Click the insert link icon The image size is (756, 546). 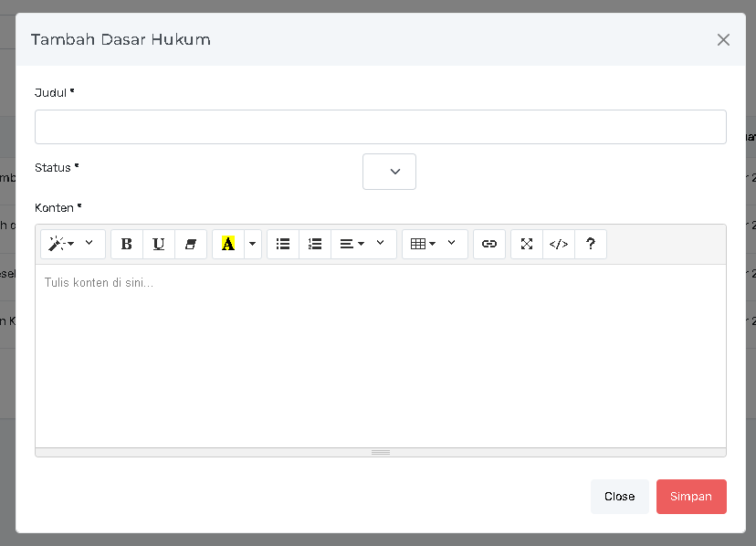pos(489,245)
